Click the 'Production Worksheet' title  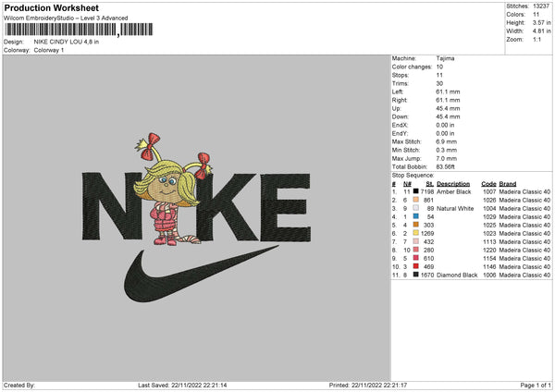(x=51, y=7)
